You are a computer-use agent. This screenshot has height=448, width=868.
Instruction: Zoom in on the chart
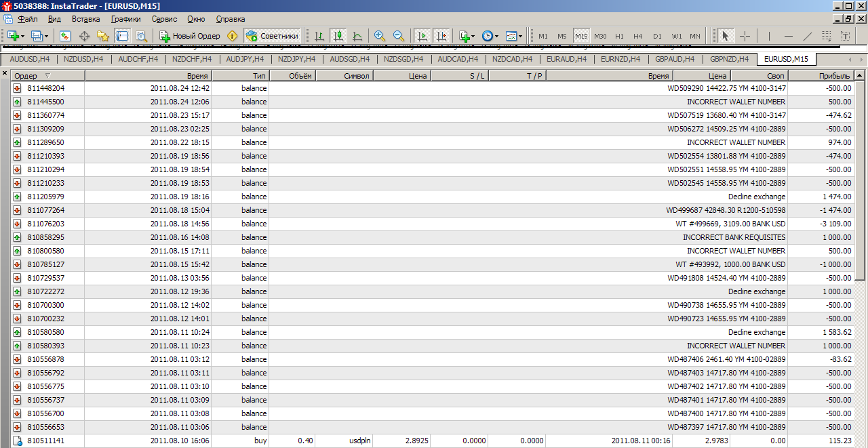pyautogui.click(x=379, y=36)
